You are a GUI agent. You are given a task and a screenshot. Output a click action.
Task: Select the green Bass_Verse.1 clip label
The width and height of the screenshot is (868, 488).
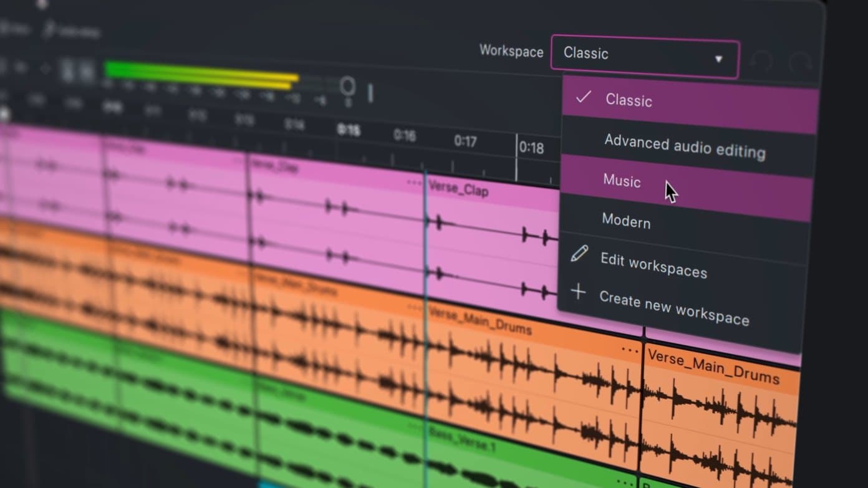tap(461, 439)
